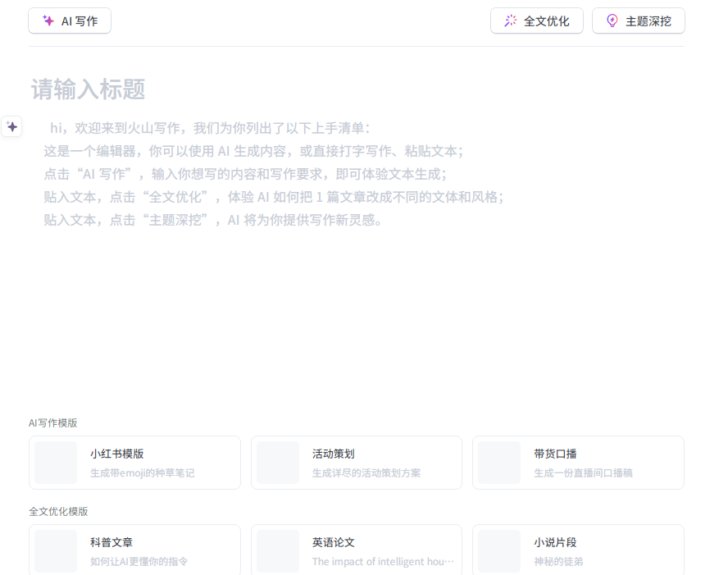Click the sparkle icon inside the AI 写作 button
Screen dimensions: 728x575
[48, 21]
